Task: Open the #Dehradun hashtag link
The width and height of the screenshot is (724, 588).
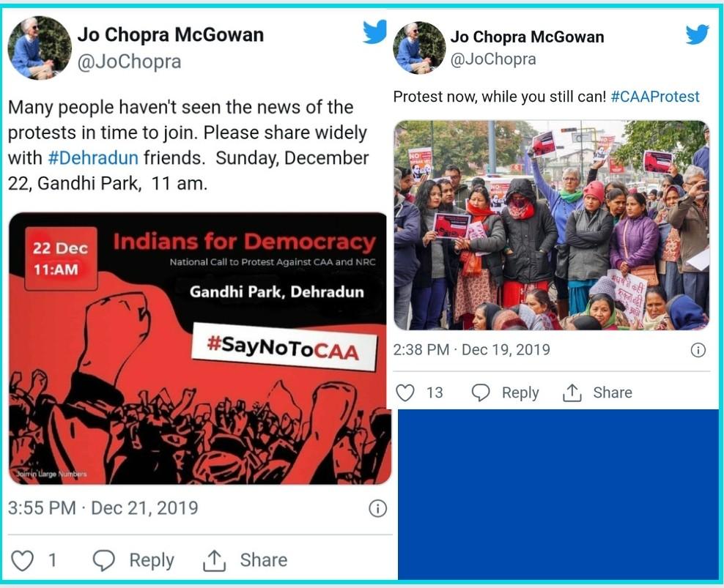Action: [93, 158]
